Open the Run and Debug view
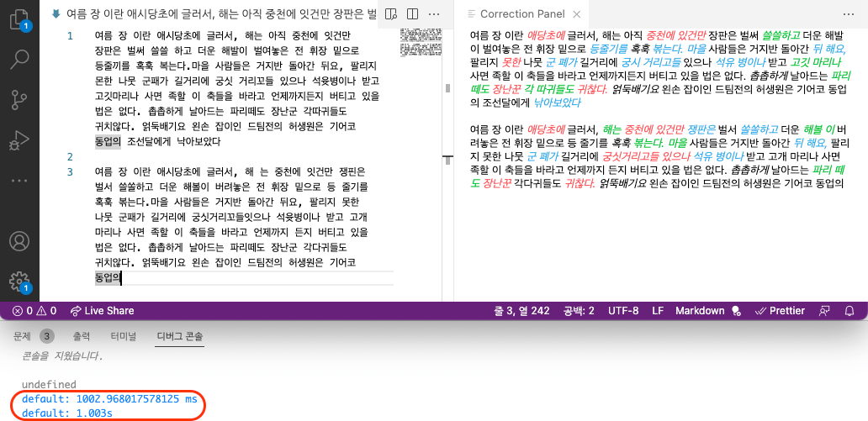 pos(19,139)
